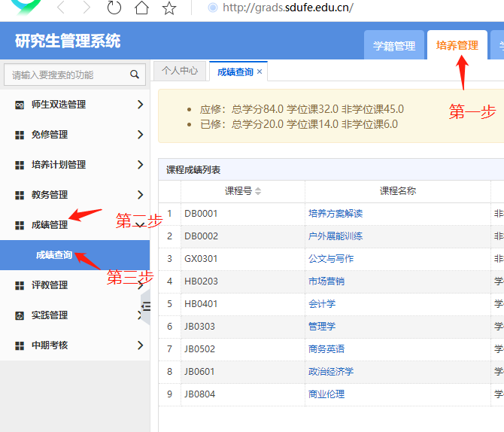Open the 个人中心 tab

(180, 71)
